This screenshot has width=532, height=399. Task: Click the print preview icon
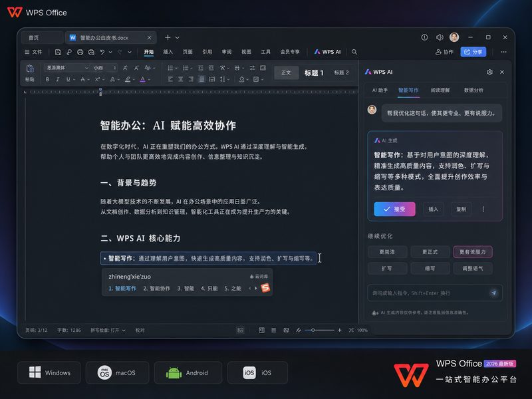(91, 52)
